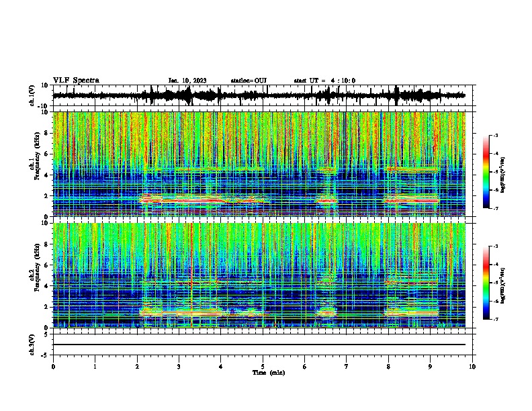Click the "-5" tick of ch.3(V) axis

click(45, 355)
